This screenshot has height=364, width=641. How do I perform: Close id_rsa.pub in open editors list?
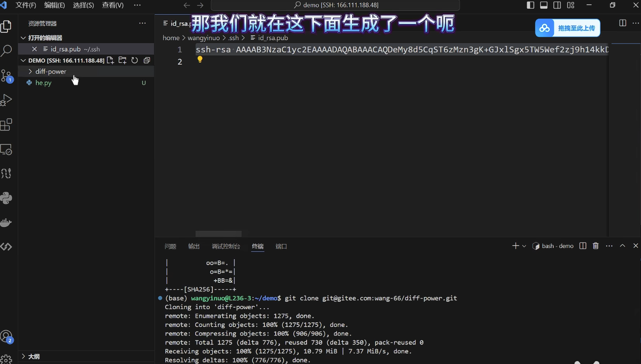(34, 49)
